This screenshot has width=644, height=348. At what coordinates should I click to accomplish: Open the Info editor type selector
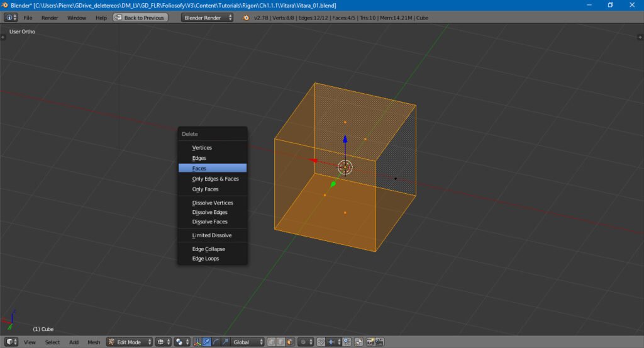click(x=11, y=18)
